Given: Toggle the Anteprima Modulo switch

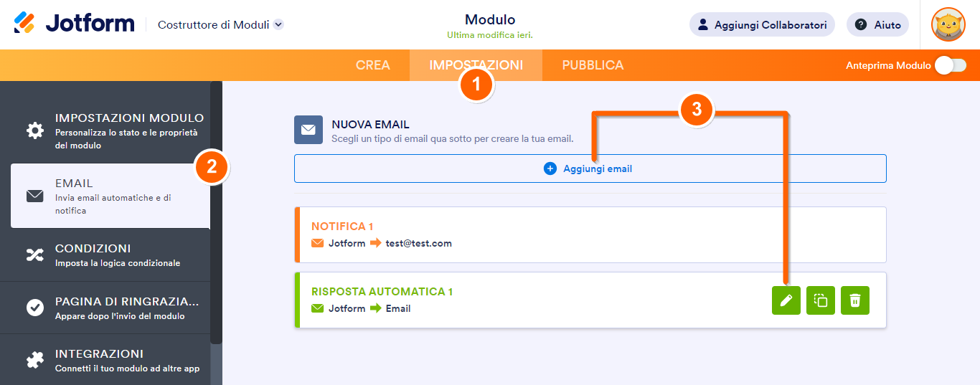Looking at the screenshot, I should pyautogui.click(x=950, y=65).
